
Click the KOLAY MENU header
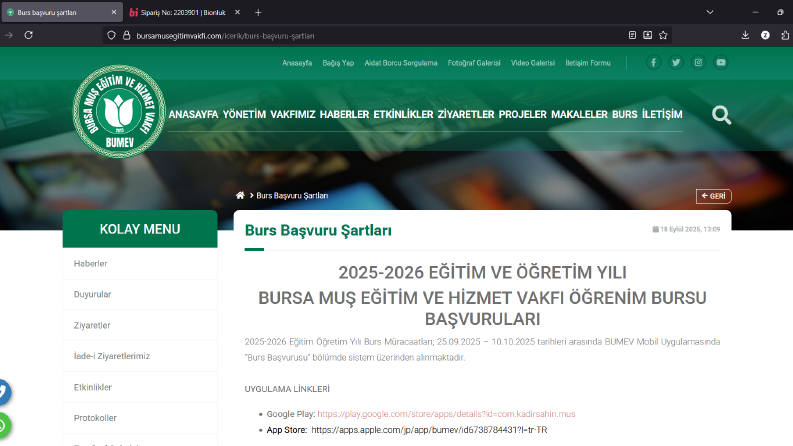140,229
